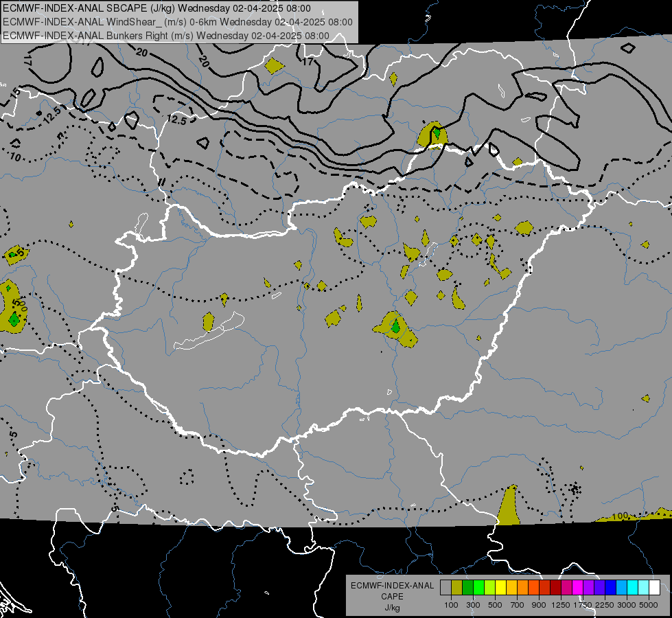672x618 pixels.
Task: Click the gray swatch in the CAPE legend
Action: point(445,588)
